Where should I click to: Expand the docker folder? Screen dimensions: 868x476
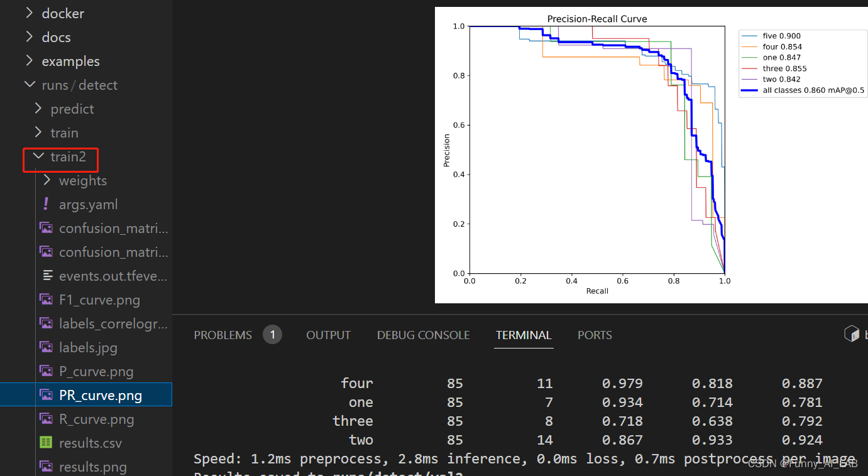(29, 13)
